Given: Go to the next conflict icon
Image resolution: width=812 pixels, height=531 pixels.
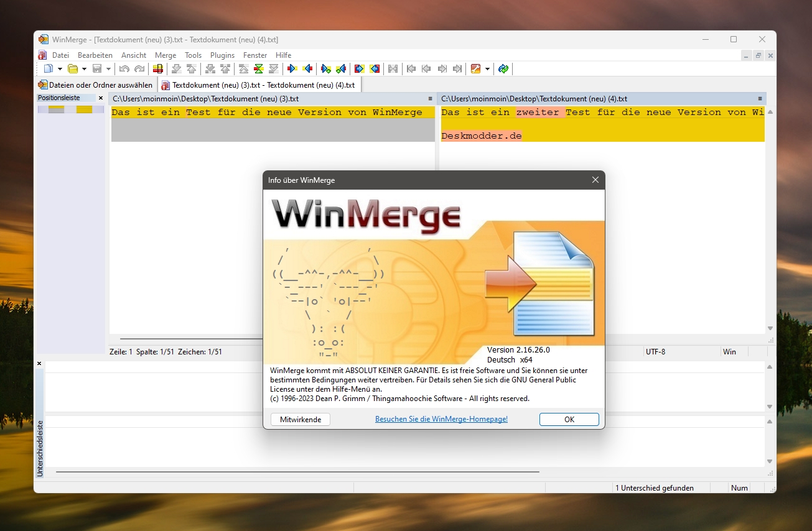Looking at the screenshot, I should [210, 69].
